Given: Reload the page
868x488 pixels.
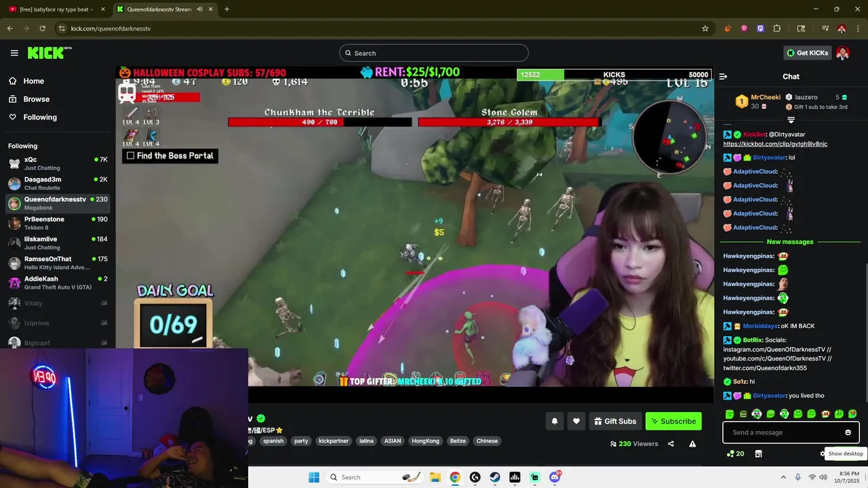Looking at the screenshot, I should 42,28.
